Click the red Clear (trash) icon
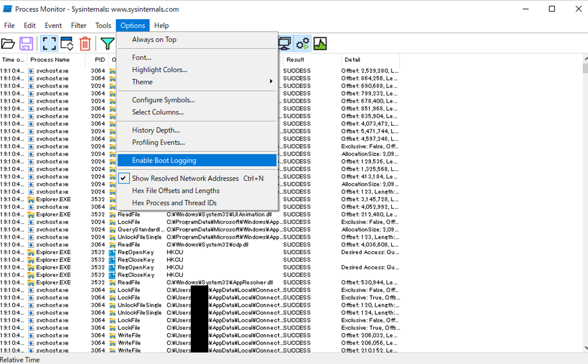588x364 pixels. coord(85,44)
